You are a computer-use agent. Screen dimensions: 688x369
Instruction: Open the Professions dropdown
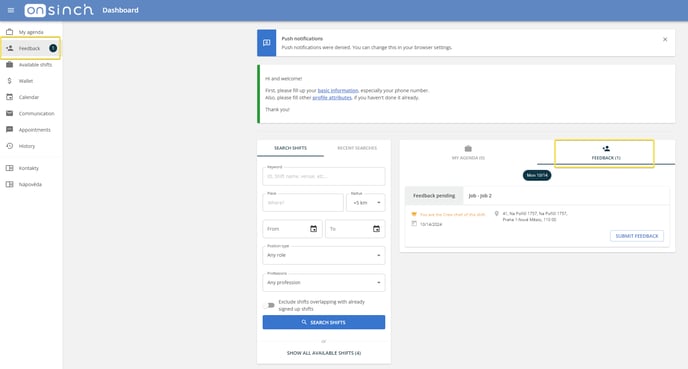tap(324, 283)
